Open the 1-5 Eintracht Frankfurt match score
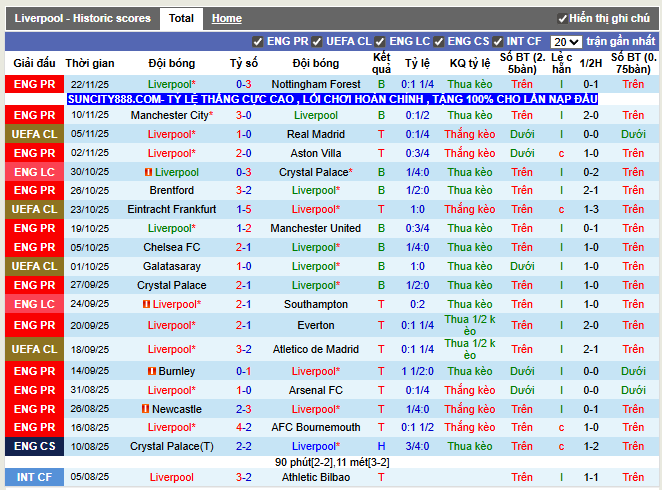662x490 pixels. point(244,209)
